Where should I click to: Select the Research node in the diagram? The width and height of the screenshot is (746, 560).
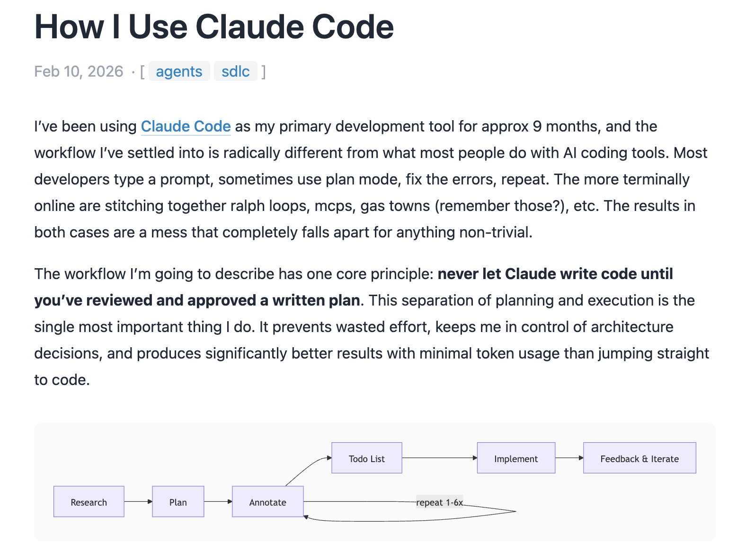pyautogui.click(x=89, y=502)
